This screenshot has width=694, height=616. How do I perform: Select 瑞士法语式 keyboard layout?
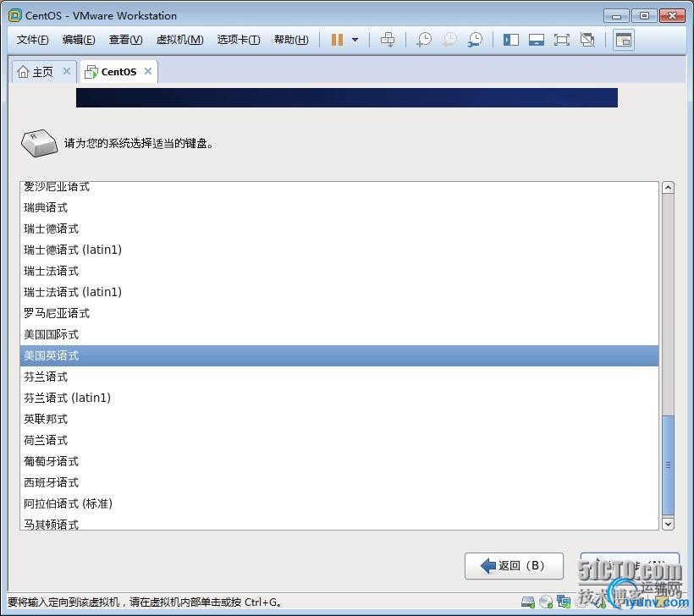click(339, 271)
